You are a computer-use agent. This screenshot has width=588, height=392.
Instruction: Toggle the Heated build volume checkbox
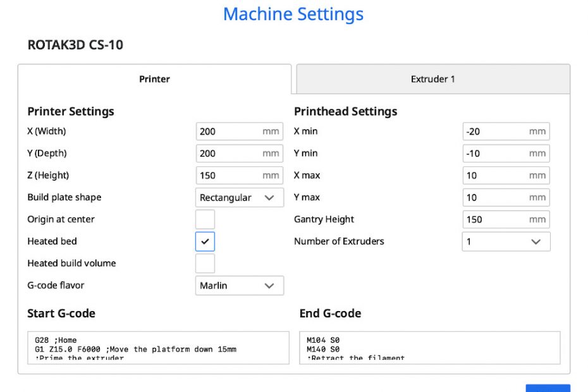205,264
